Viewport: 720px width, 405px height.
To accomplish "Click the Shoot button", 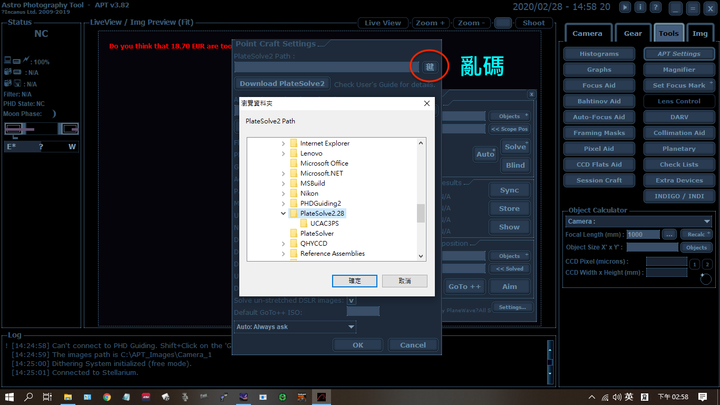I will [533, 23].
